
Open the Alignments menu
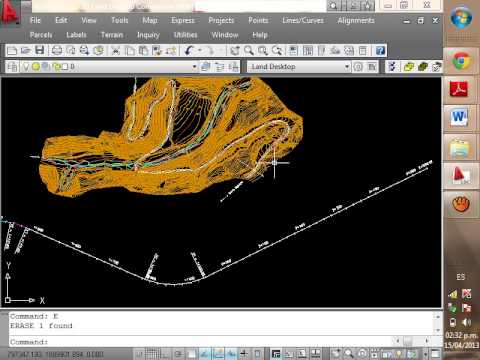356,20
